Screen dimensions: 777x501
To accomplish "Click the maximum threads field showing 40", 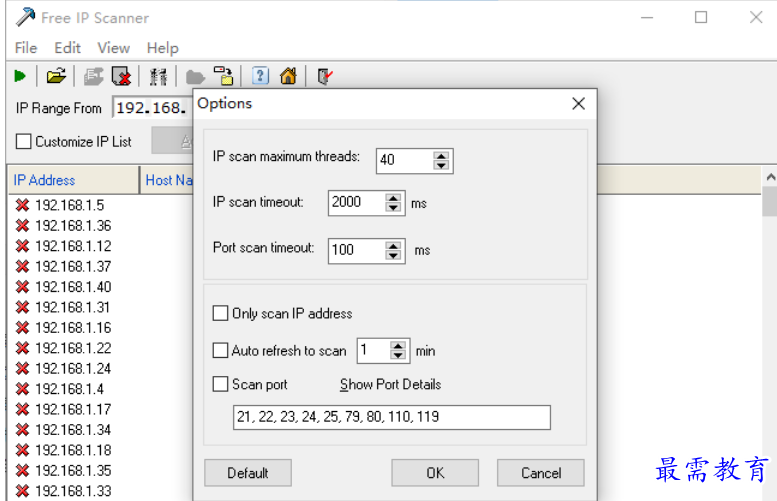I will coord(404,161).
